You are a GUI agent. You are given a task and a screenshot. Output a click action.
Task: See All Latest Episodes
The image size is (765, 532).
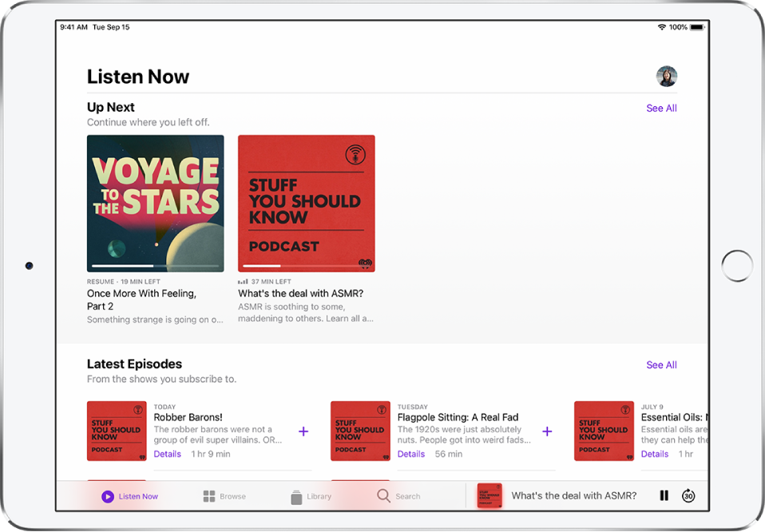661,364
